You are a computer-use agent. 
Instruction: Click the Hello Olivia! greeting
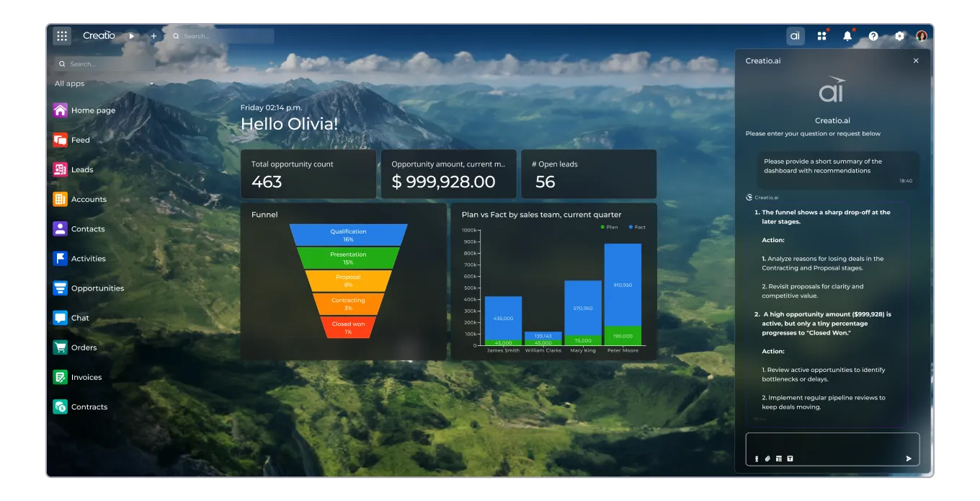[x=289, y=124]
